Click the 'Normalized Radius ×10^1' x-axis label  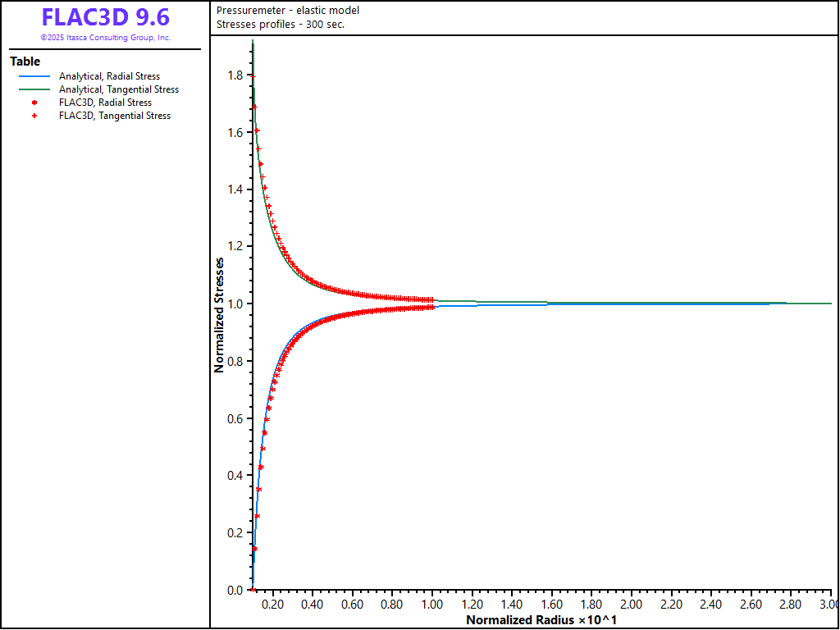541,620
